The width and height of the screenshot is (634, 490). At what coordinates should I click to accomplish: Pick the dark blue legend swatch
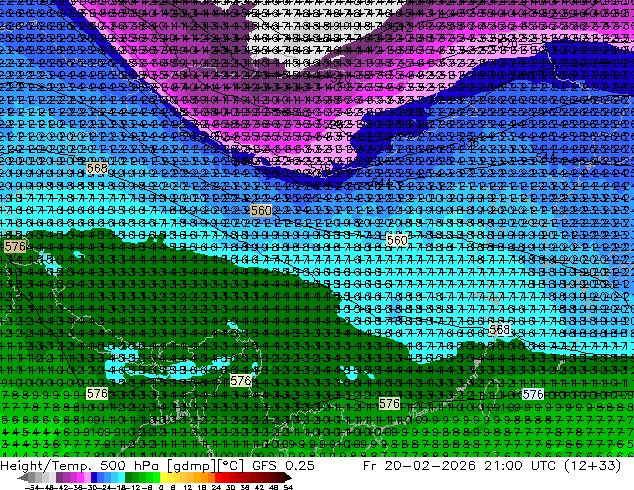(x=94, y=477)
